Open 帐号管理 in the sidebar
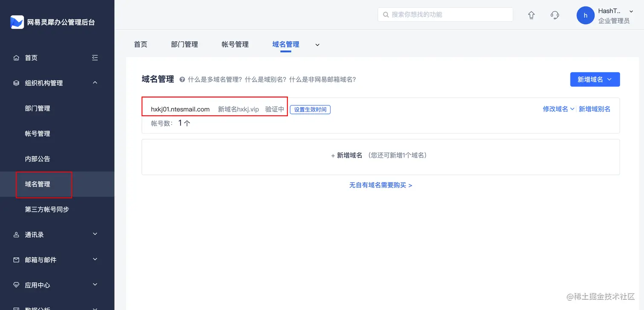Viewport: 644px width, 310px height. pos(37,134)
